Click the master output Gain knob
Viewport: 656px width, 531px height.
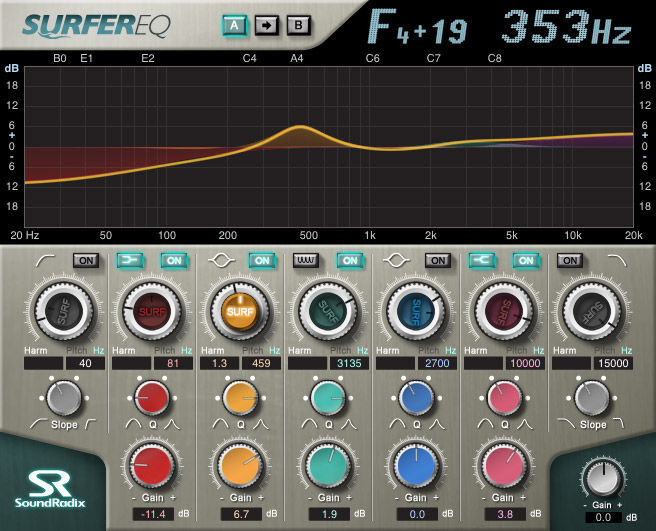point(603,478)
